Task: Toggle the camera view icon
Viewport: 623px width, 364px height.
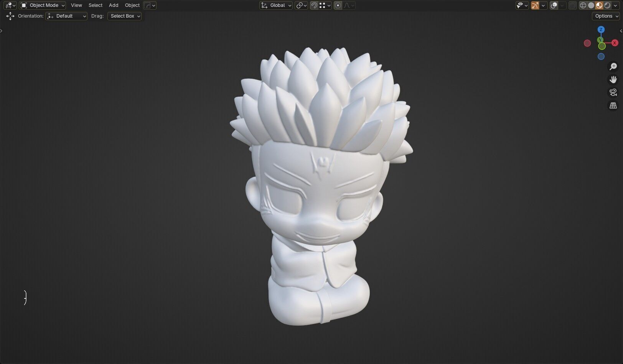Action: 613,92
